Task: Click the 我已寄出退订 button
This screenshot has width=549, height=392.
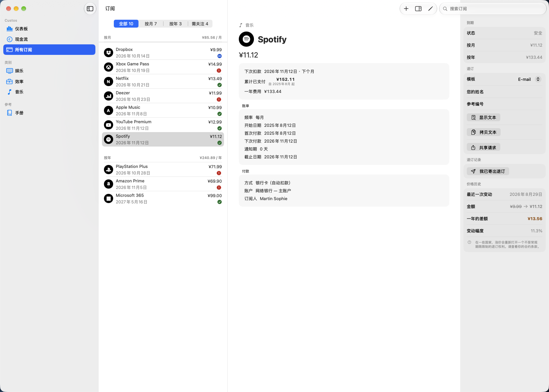Action: click(488, 171)
